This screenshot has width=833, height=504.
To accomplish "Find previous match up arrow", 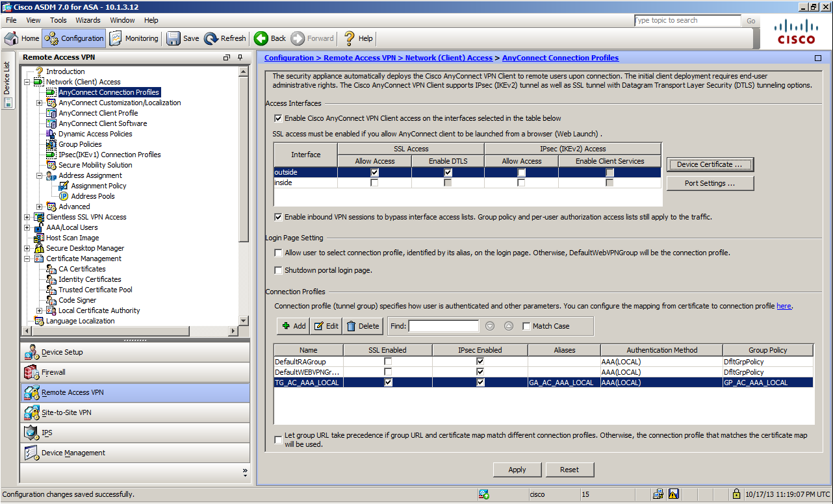I will click(x=509, y=326).
